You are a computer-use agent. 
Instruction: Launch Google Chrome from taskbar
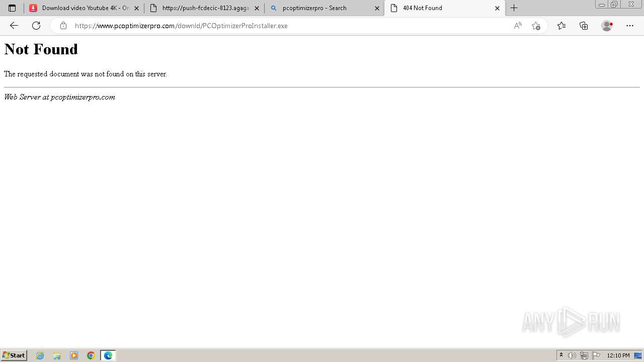point(91,355)
